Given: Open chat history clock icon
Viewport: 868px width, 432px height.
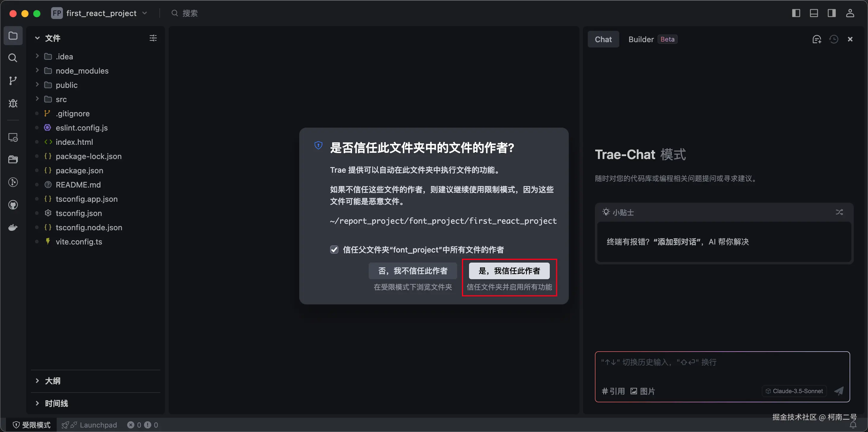Looking at the screenshot, I should click(834, 39).
